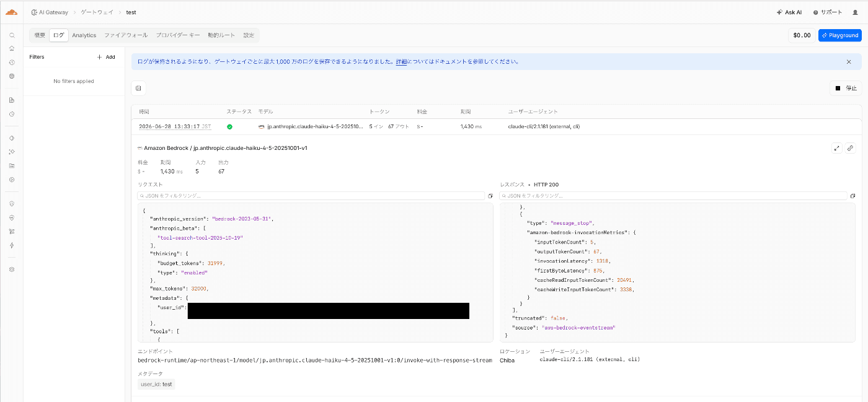Copy the log entry link

[x=850, y=148]
